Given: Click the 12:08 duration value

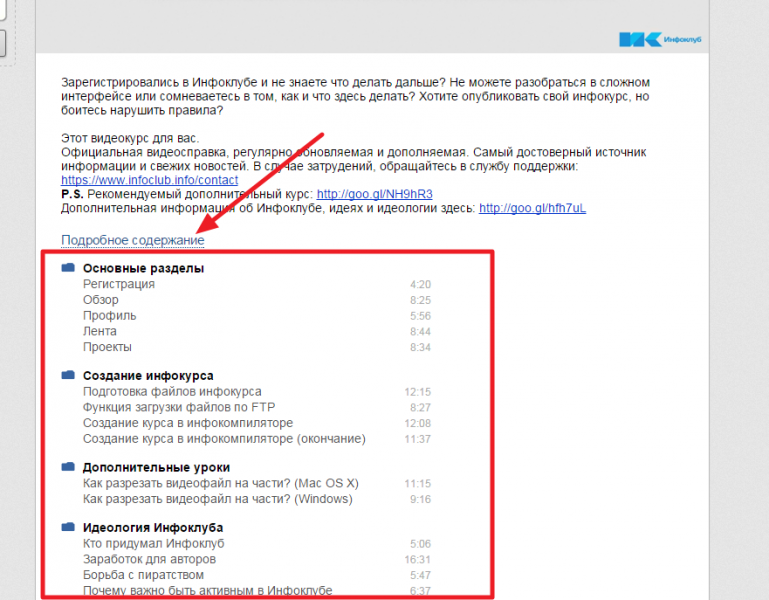Looking at the screenshot, I should (417, 423).
